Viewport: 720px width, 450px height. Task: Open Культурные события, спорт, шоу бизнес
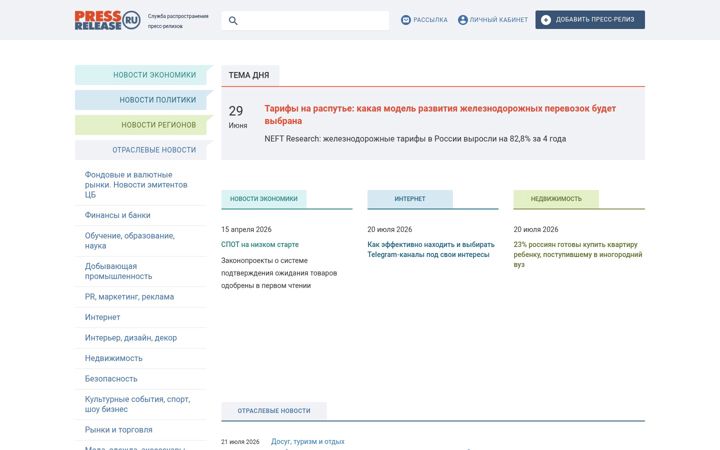point(137,404)
